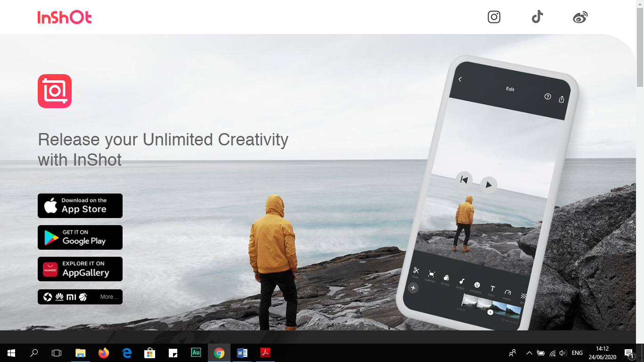Click the red InShot app icon
644x362 pixels.
pos(55,91)
